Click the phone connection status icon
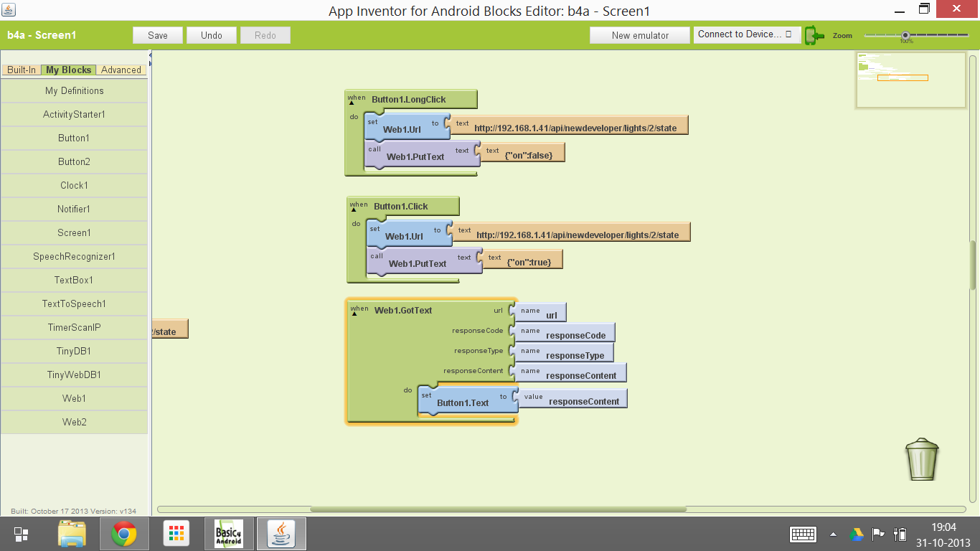The width and height of the screenshot is (980, 551). coord(814,35)
